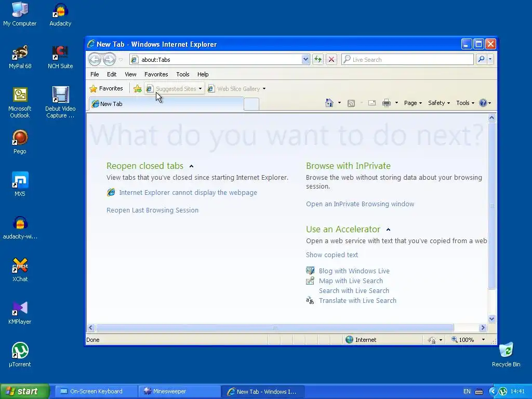Click the Start button

coord(24,391)
